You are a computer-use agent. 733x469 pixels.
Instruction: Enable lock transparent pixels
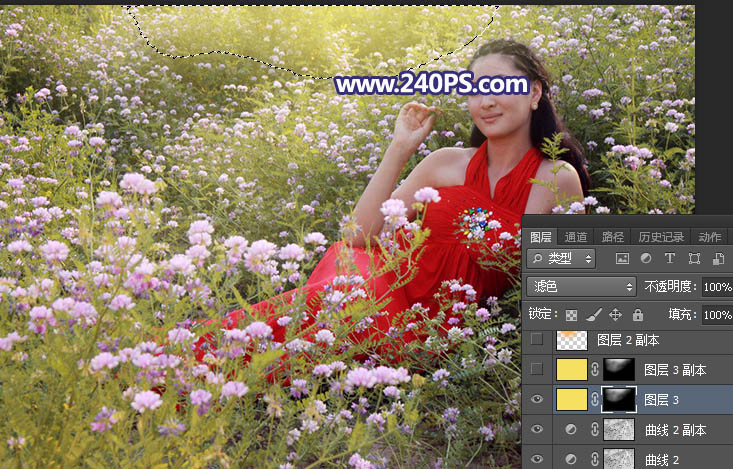(x=571, y=314)
